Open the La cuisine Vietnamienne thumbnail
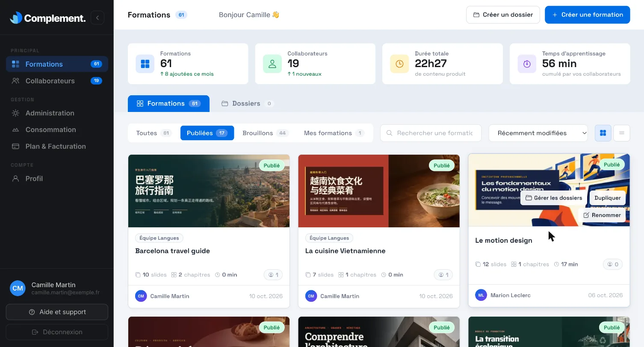Screen dimensions: 644x347 [x=379, y=191]
